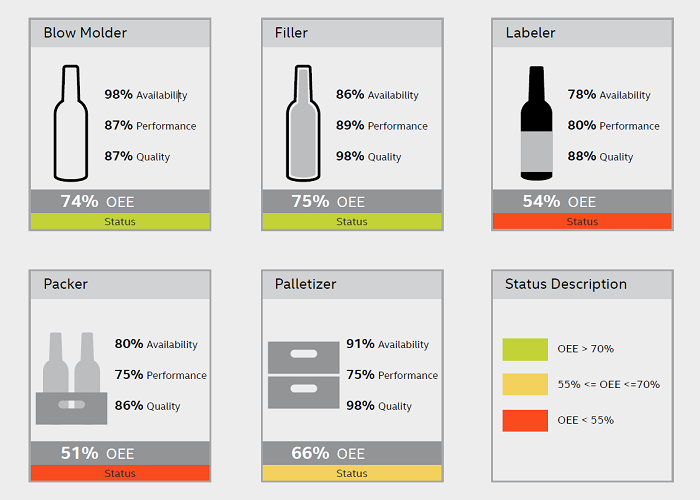The height and width of the screenshot is (500, 700).
Task: Click the Palletizer title bar
Action: (351, 284)
